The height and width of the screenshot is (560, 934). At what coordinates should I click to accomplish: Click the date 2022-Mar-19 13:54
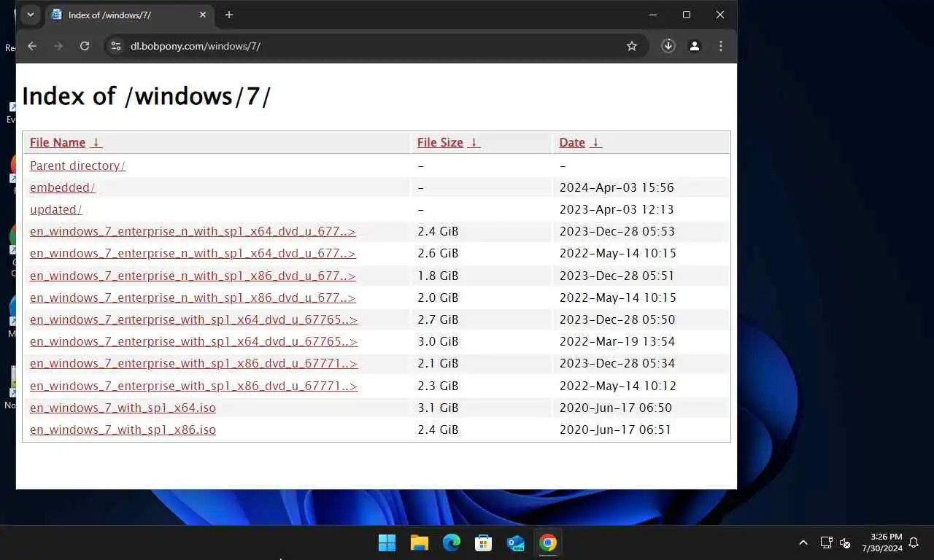pos(617,341)
